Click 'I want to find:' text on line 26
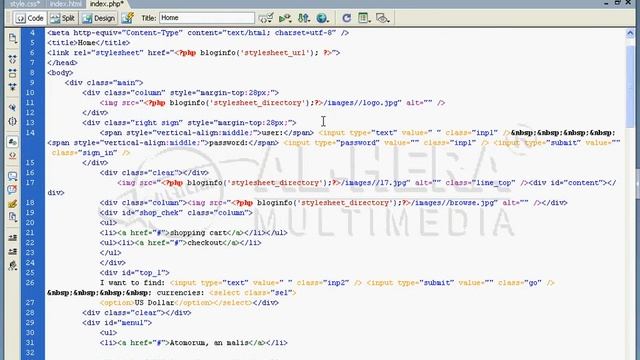Image resolution: width=640 pixels, height=360 pixels. (x=132, y=282)
